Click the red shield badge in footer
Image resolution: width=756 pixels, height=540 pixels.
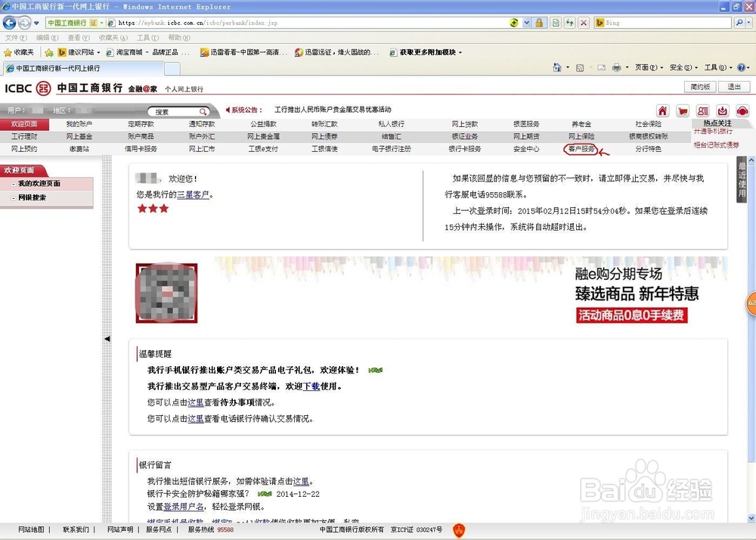[x=460, y=530]
